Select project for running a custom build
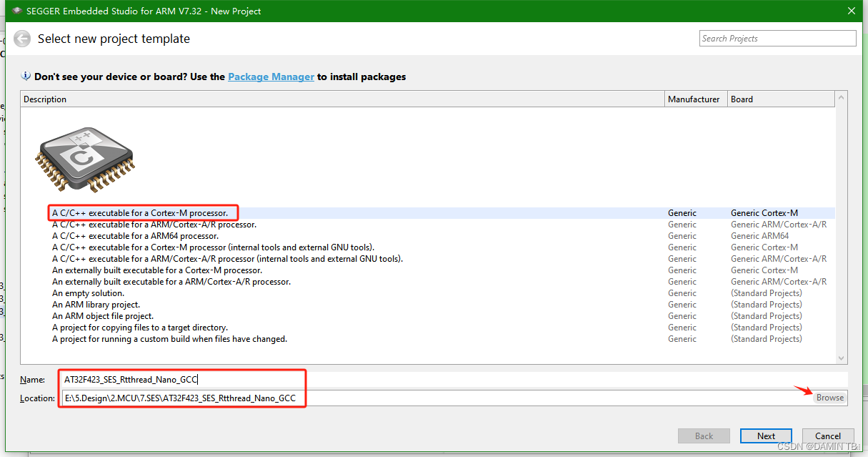This screenshot has height=457, width=868. pos(169,339)
